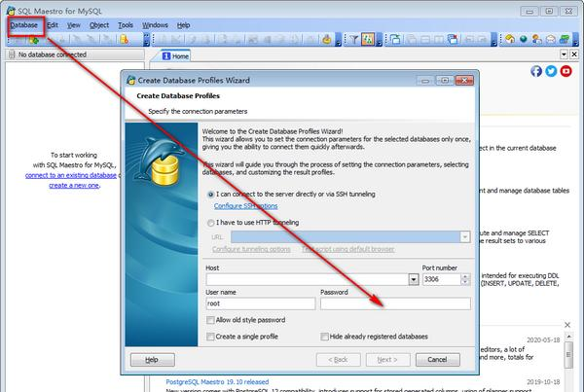Open the Facebook page icon
584x392 pixels.
tap(536, 71)
